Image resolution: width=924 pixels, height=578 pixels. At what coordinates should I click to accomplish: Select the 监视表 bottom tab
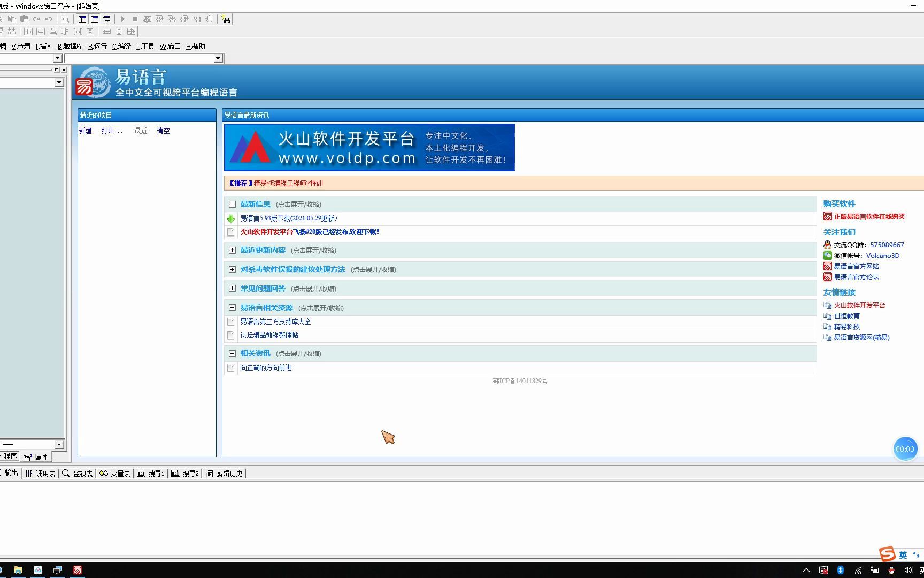pos(78,474)
